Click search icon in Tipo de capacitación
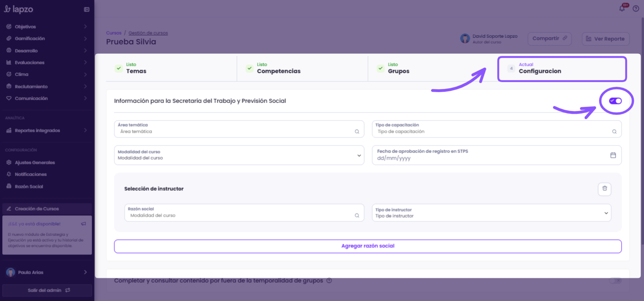Viewport: 644px width, 301px height. pyautogui.click(x=614, y=131)
